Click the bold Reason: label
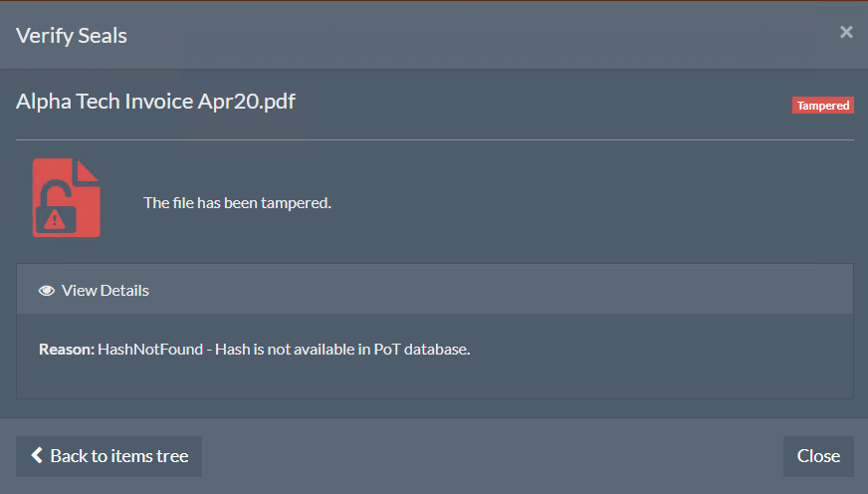 [x=67, y=350]
